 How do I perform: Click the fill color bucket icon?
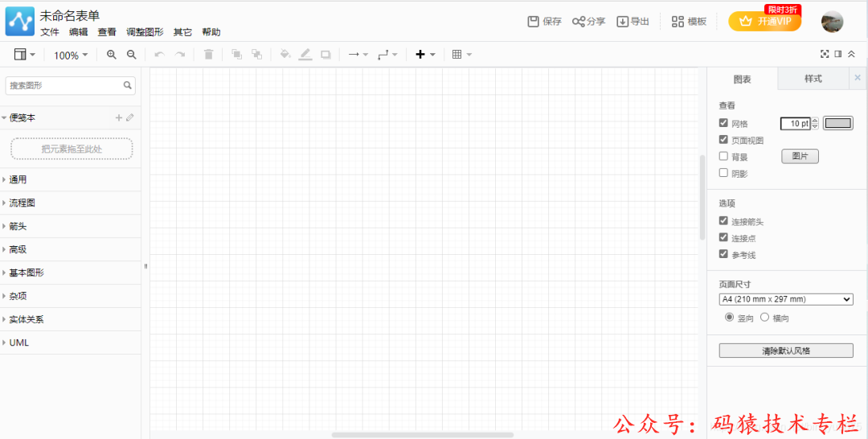[285, 54]
